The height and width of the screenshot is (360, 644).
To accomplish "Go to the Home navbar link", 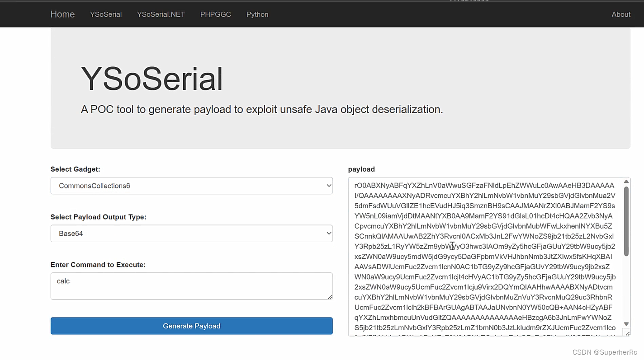I will pyautogui.click(x=62, y=14).
